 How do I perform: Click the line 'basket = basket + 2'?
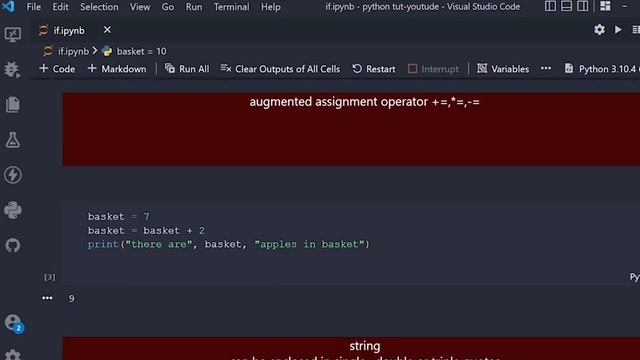[x=146, y=230]
